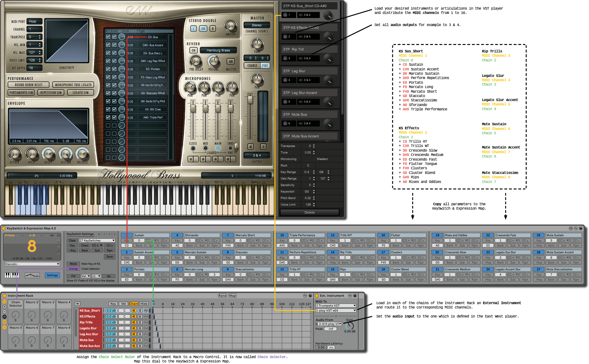Switch to the Vel zone editor tab
589x364 pixels.
coord(123,304)
